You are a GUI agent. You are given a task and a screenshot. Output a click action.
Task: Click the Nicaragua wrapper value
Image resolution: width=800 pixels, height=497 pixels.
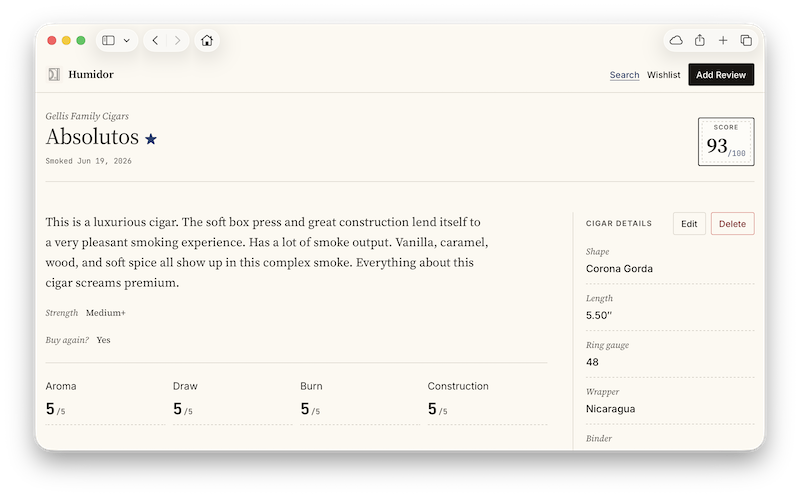pyautogui.click(x=610, y=409)
